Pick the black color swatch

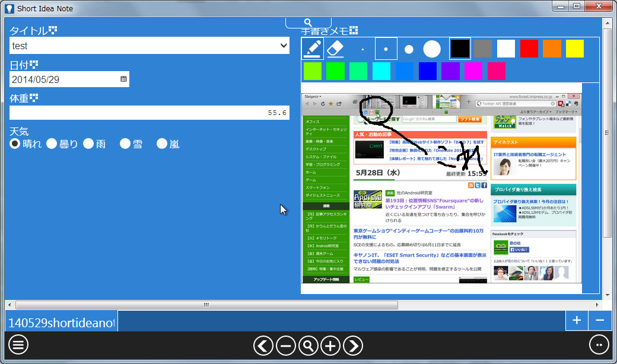(460, 49)
